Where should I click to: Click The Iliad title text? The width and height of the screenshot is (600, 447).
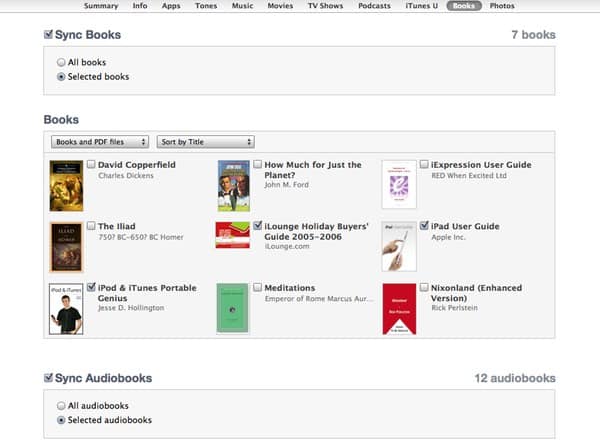coord(116,226)
